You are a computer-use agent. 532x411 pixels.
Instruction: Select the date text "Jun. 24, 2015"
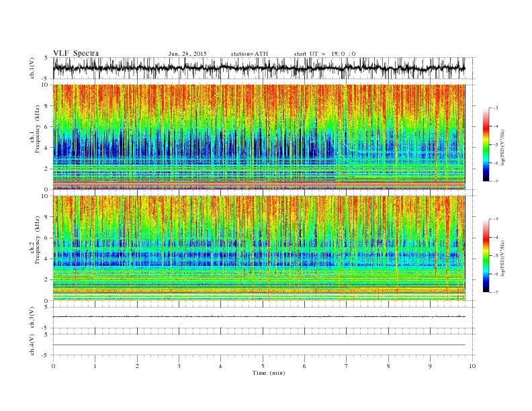click(x=187, y=54)
